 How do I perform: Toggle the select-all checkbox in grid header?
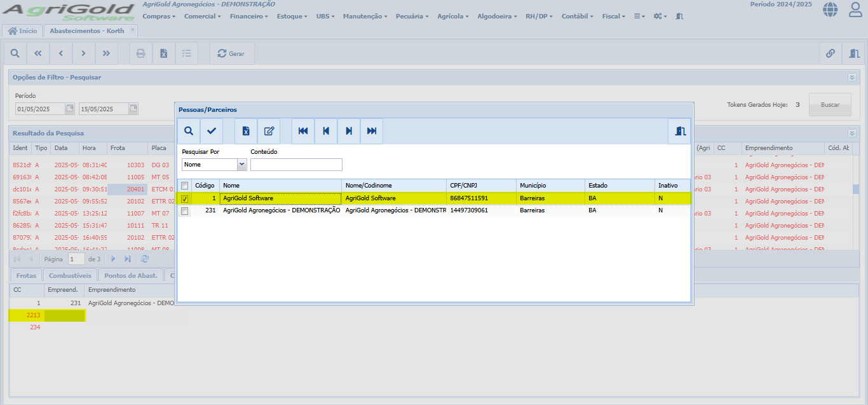(184, 186)
